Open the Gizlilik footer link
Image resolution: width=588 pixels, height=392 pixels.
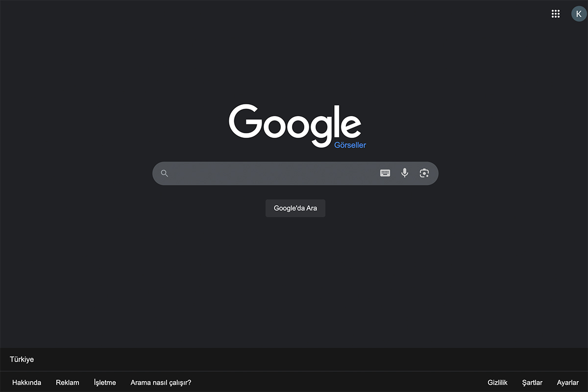pos(497,383)
